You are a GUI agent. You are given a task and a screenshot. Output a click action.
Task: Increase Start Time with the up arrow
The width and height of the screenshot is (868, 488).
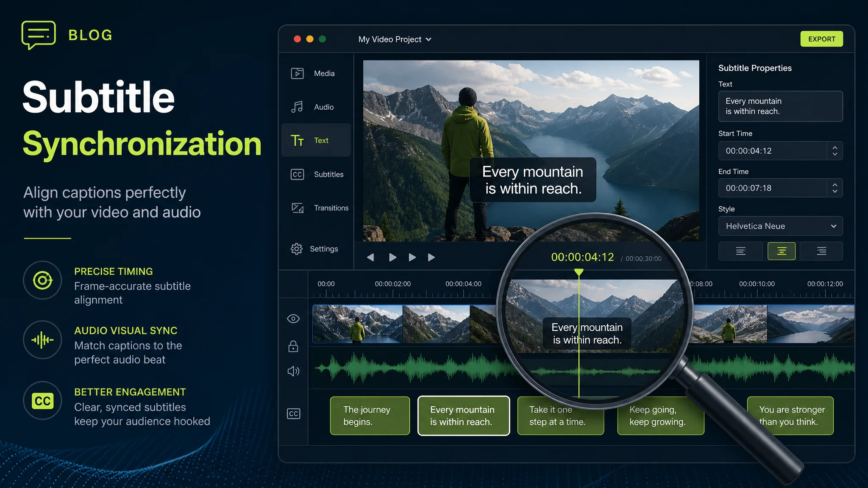pyautogui.click(x=835, y=147)
